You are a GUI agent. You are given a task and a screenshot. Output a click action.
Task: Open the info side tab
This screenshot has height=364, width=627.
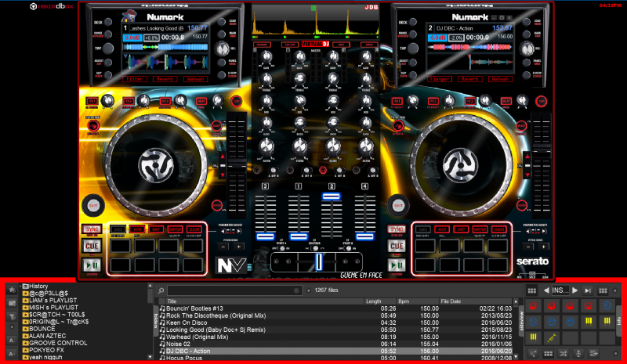[619, 321]
